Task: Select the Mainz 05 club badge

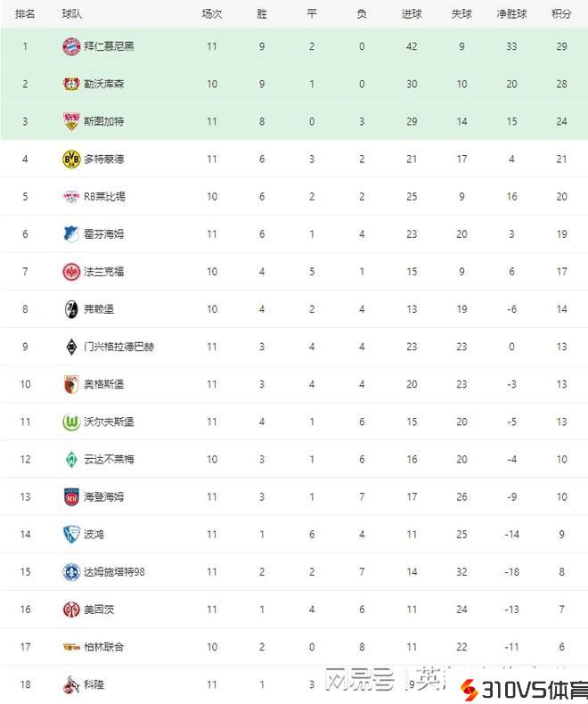Action: click(x=71, y=610)
